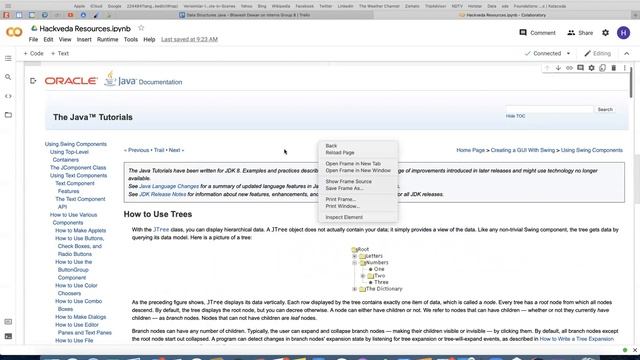Open the Editing mode dropdown
Image resolution: width=640 pixels, height=360 pixels.
click(598, 53)
